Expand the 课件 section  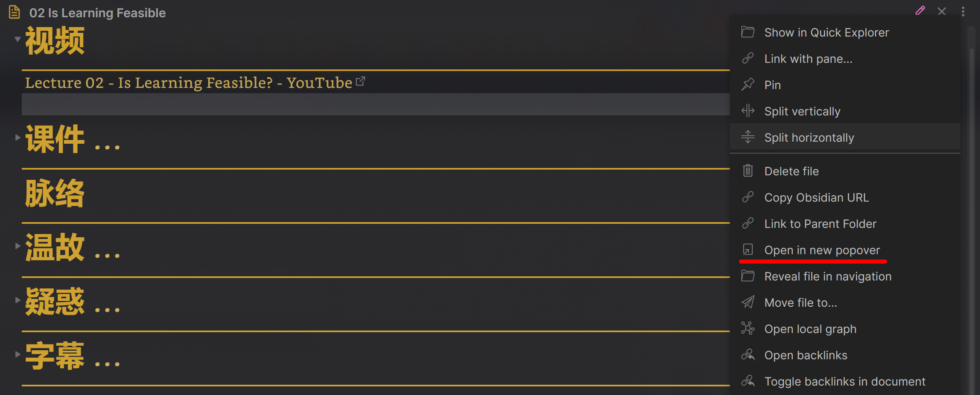coord(17,138)
